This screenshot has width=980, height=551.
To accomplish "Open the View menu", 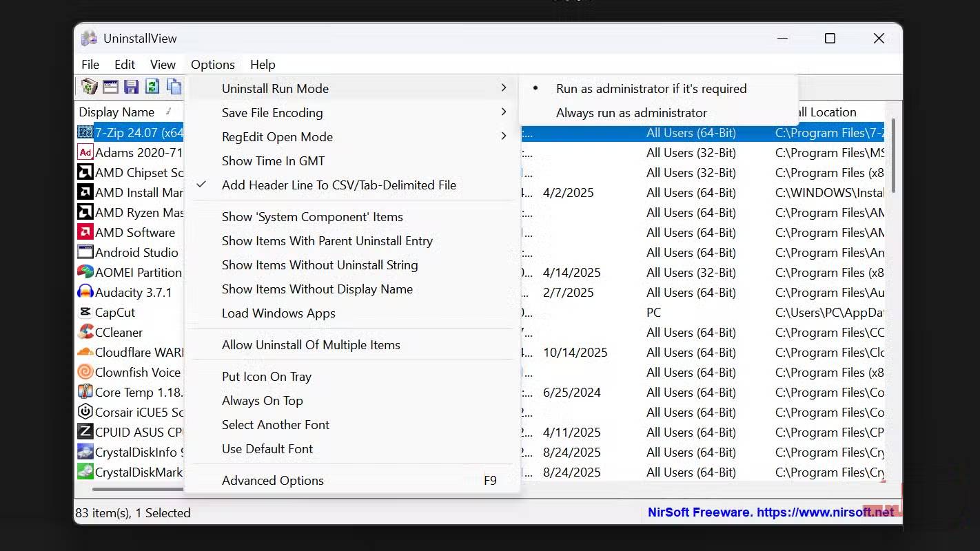I will [x=163, y=64].
